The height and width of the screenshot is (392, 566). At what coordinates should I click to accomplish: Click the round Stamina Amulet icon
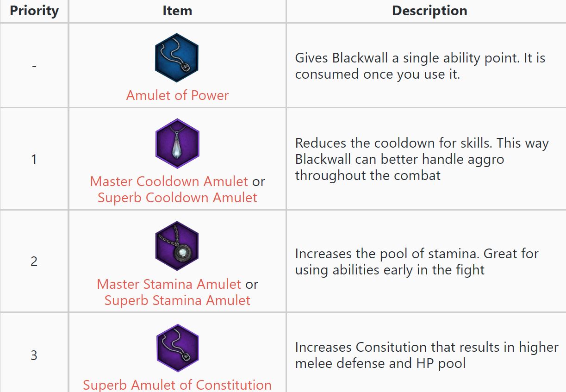pos(177,246)
